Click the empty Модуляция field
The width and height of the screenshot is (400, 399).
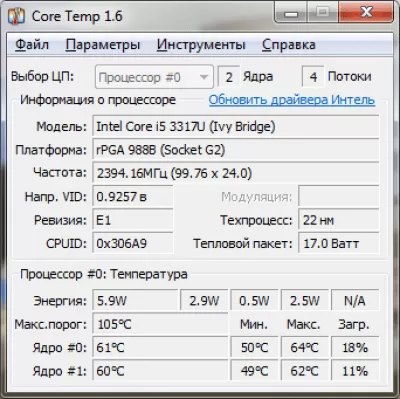click(339, 197)
